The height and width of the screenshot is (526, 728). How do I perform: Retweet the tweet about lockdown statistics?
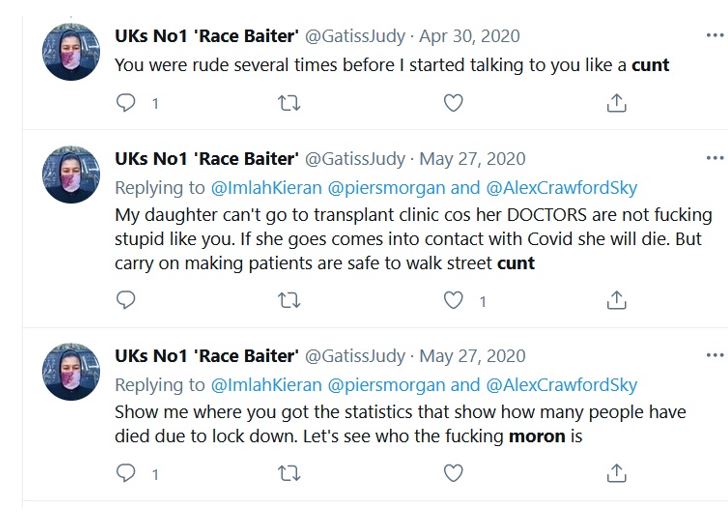pos(289,472)
